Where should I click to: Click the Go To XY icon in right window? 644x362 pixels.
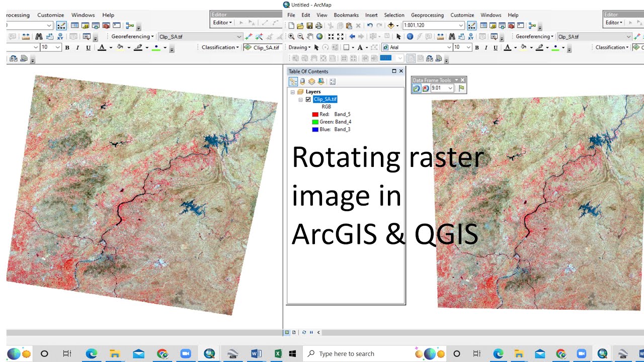(x=472, y=36)
